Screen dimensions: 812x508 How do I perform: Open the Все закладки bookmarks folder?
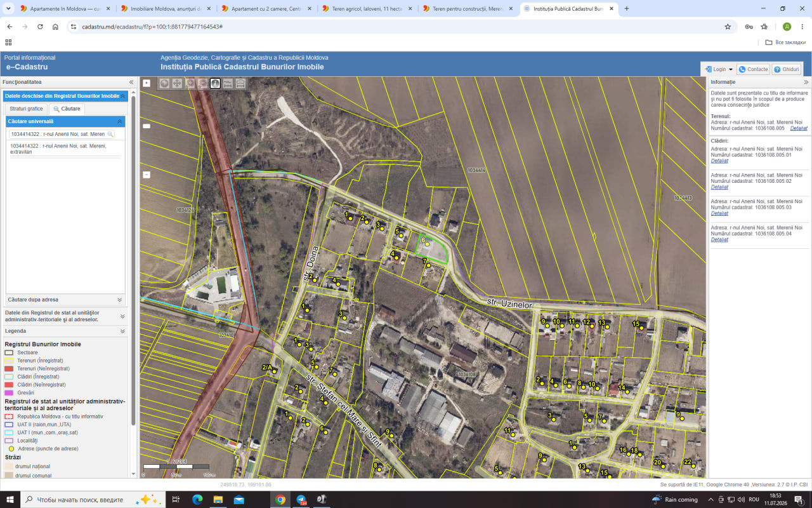[785, 43]
